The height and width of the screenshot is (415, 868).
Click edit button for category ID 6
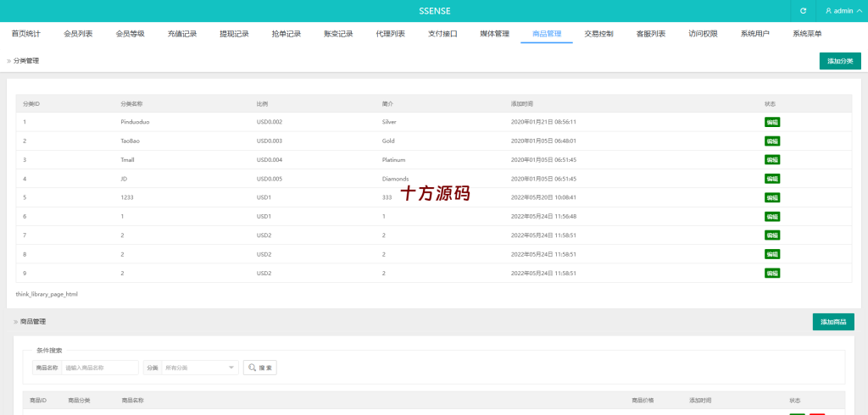pyautogui.click(x=772, y=216)
